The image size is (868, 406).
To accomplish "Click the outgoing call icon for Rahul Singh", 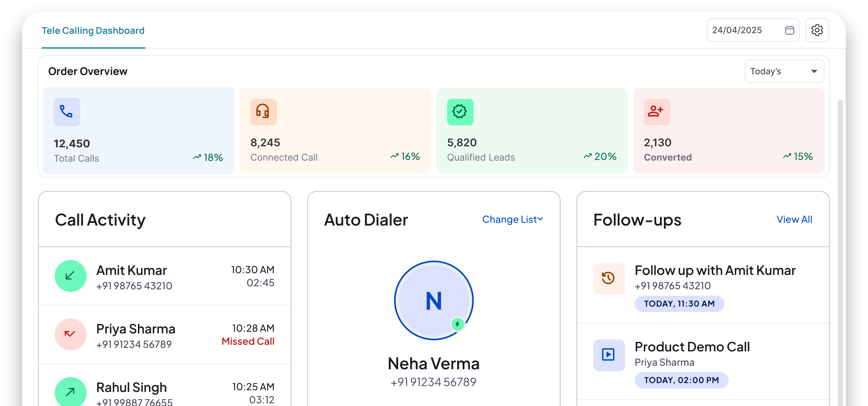I will click(x=70, y=392).
